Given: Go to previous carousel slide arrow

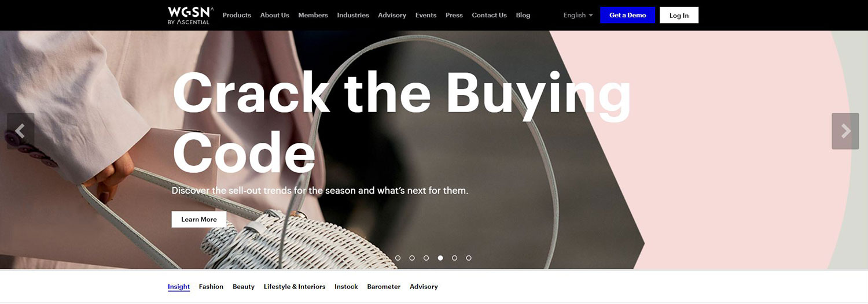Looking at the screenshot, I should tap(21, 131).
